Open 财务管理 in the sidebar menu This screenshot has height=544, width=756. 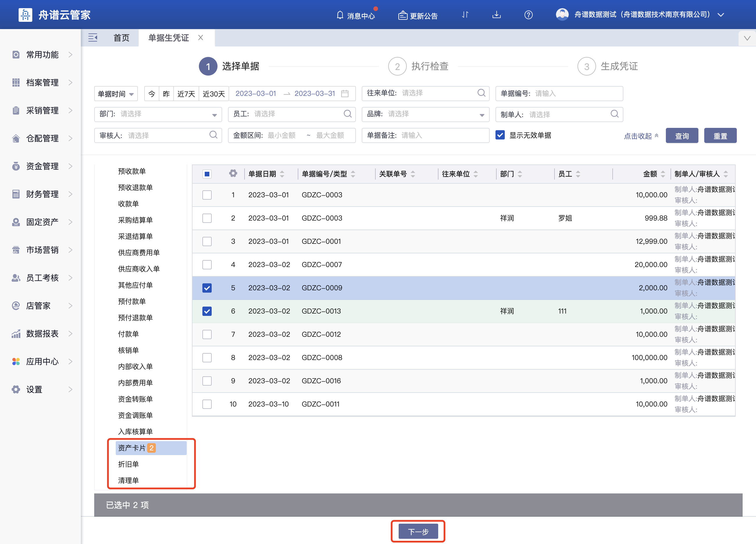click(42, 194)
